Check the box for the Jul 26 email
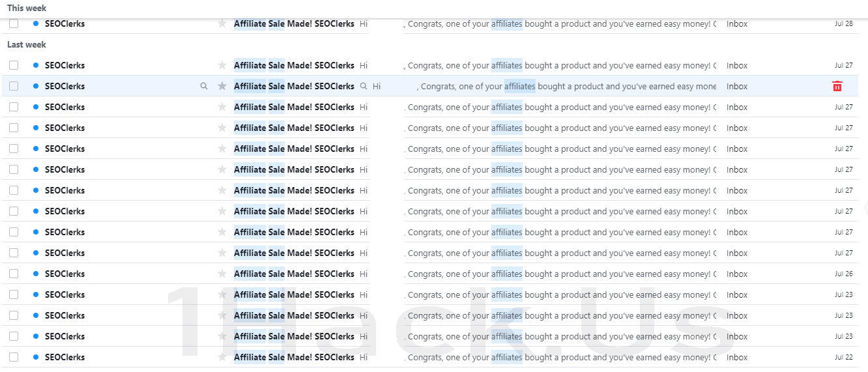 click(x=14, y=274)
